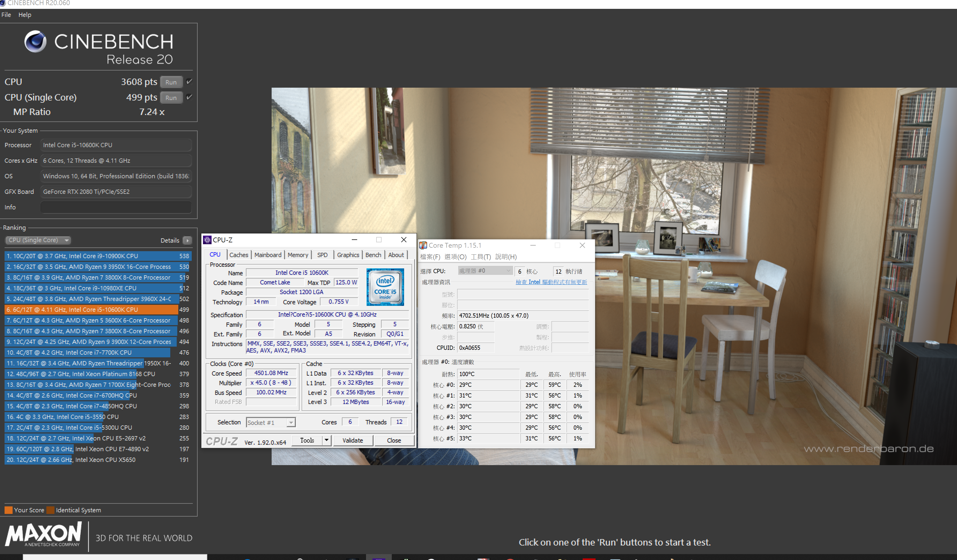Select the CPU tab in CPU-Z
The image size is (957, 560).
[215, 254]
